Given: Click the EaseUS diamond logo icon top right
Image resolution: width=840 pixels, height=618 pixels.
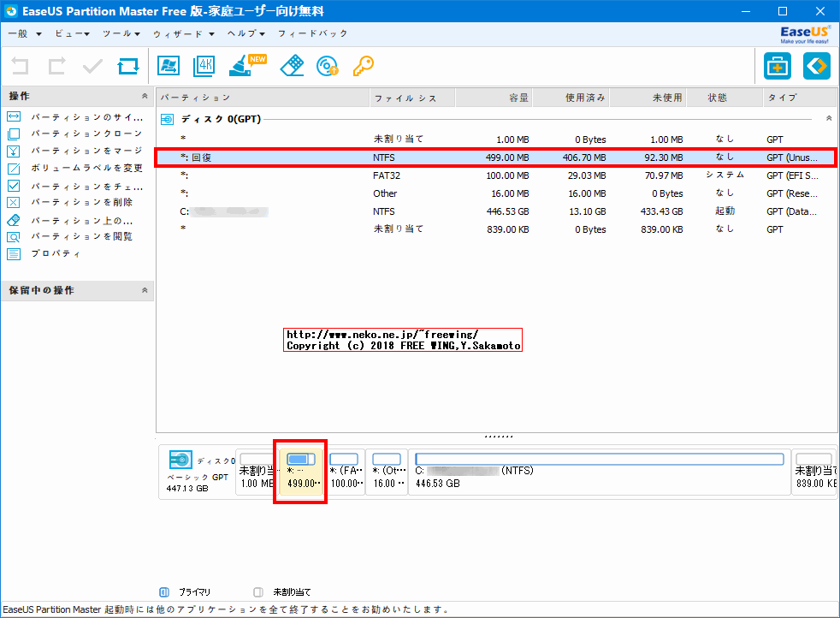Looking at the screenshot, I should click(x=815, y=66).
